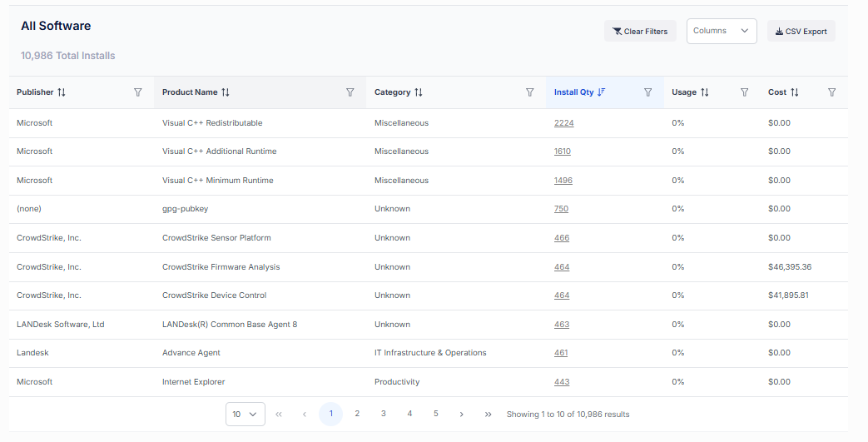Open install quantity link 466
Image resolution: width=868 pixels, height=442 pixels.
click(x=562, y=238)
